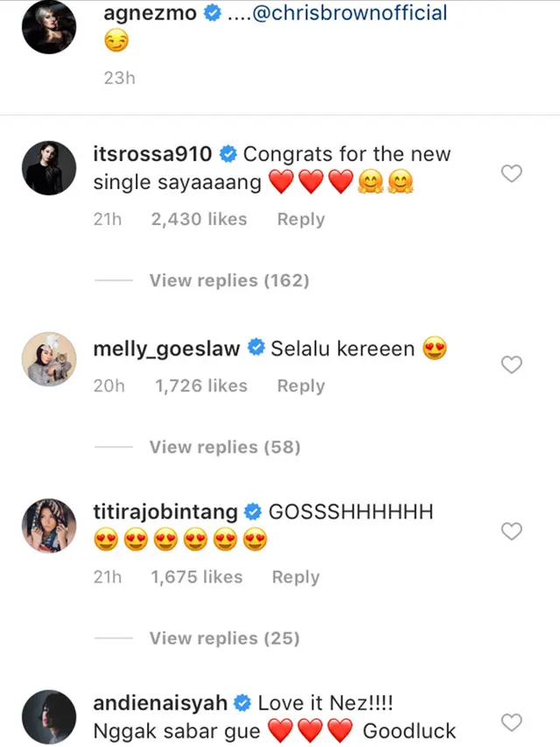
Task: Toggle the like heart on itsrossa910's comment
Action: coord(512,173)
